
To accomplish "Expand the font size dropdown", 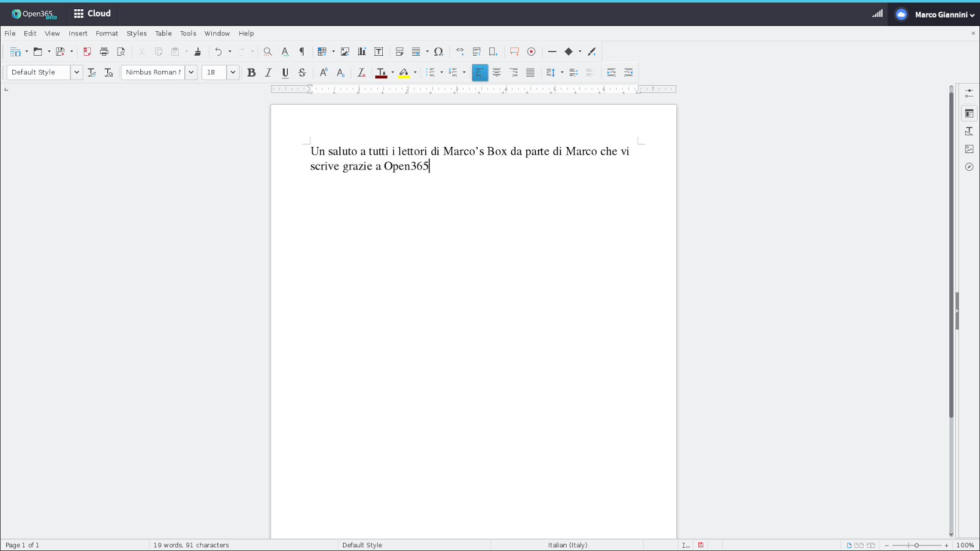I will (233, 73).
